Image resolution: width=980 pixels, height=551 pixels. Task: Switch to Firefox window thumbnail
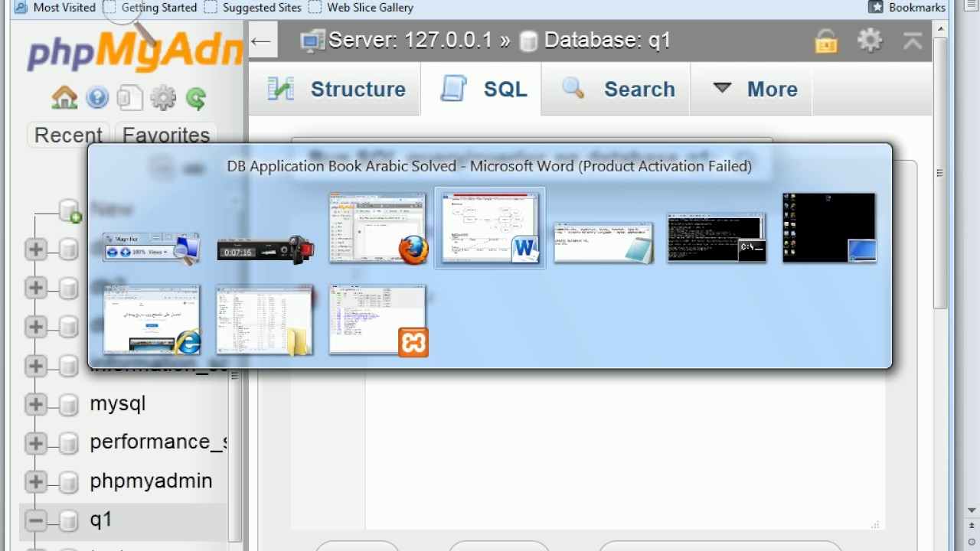click(x=378, y=228)
